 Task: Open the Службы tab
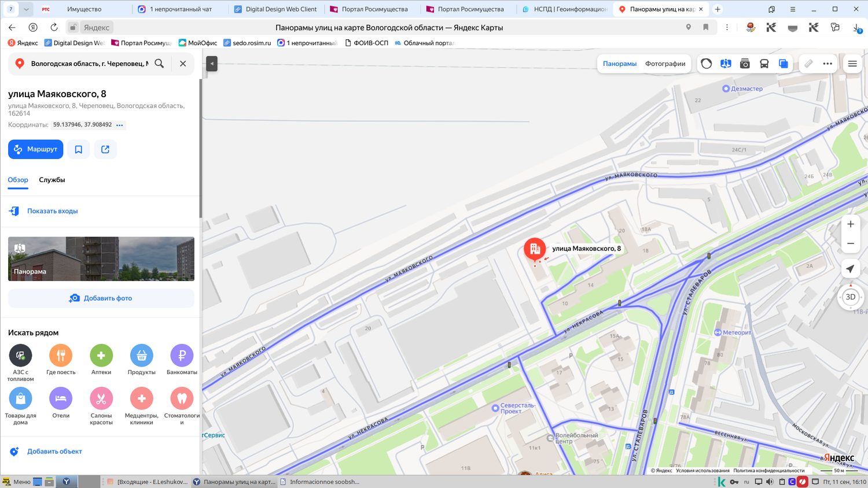point(52,180)
